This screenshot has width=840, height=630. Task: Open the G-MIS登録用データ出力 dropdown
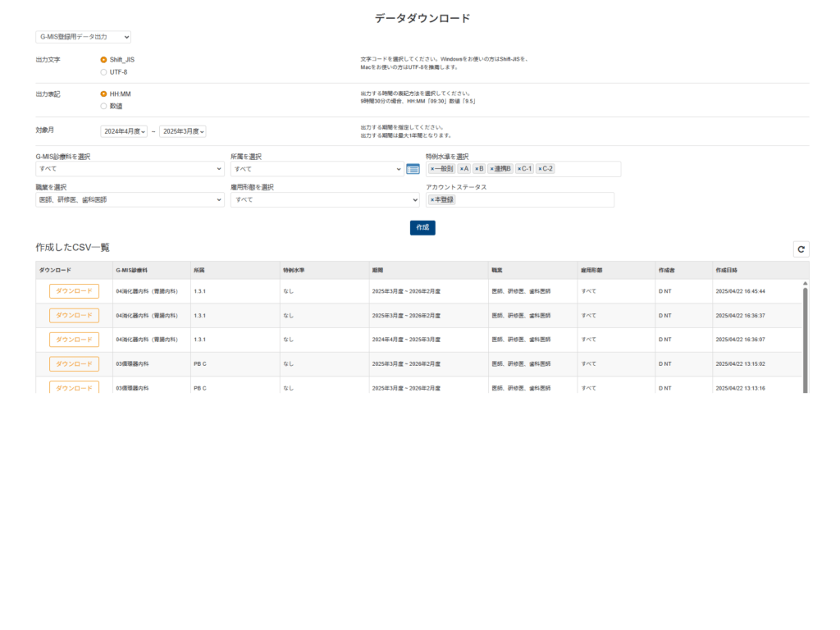pos(83,37)
